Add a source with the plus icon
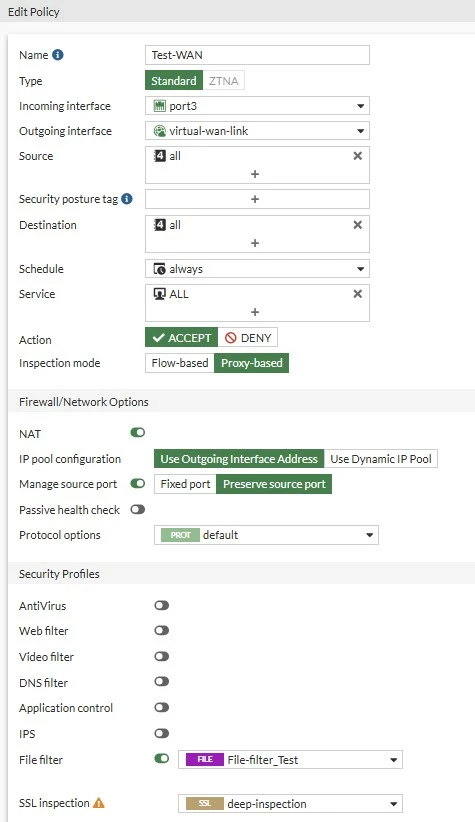The image size is (475, 822). pyautogui.click(x=255, y=174)
